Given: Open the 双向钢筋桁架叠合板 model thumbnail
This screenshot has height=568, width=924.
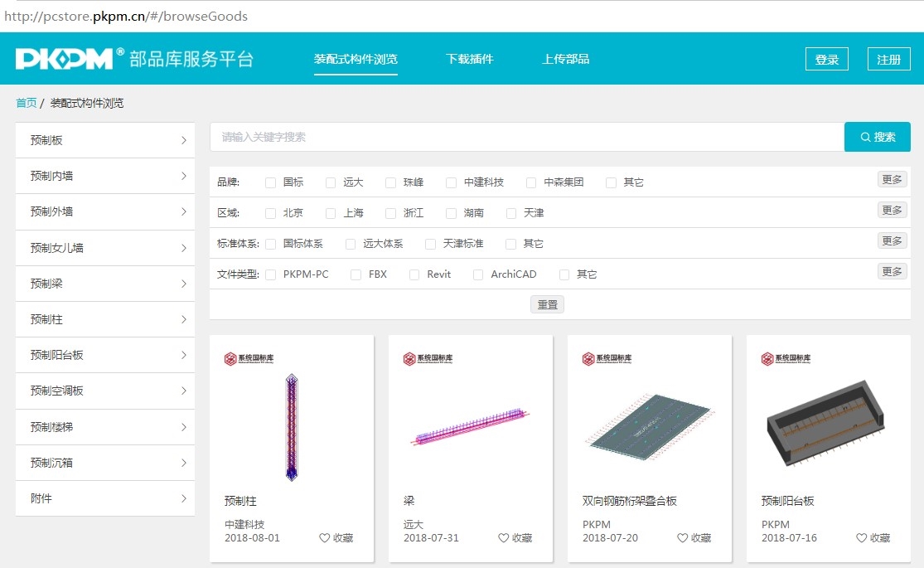Looking at the screenshot, I should point(650,427).
